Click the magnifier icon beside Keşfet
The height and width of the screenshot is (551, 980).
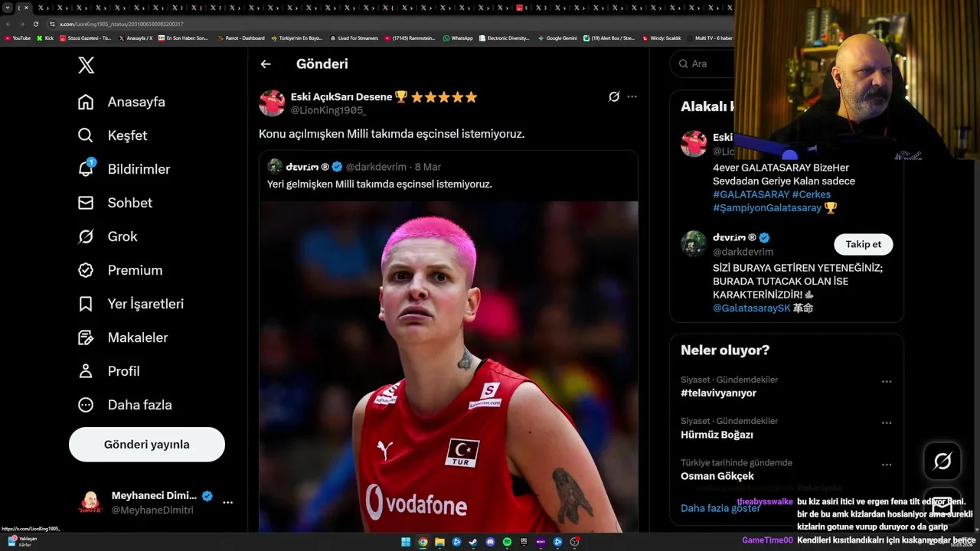coord(86,135)
